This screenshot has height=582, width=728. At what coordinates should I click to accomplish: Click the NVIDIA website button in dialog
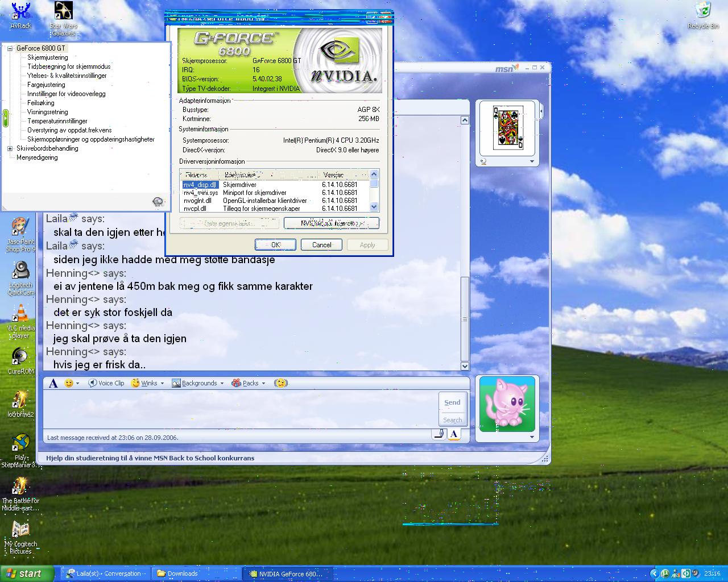coord(332,223)
